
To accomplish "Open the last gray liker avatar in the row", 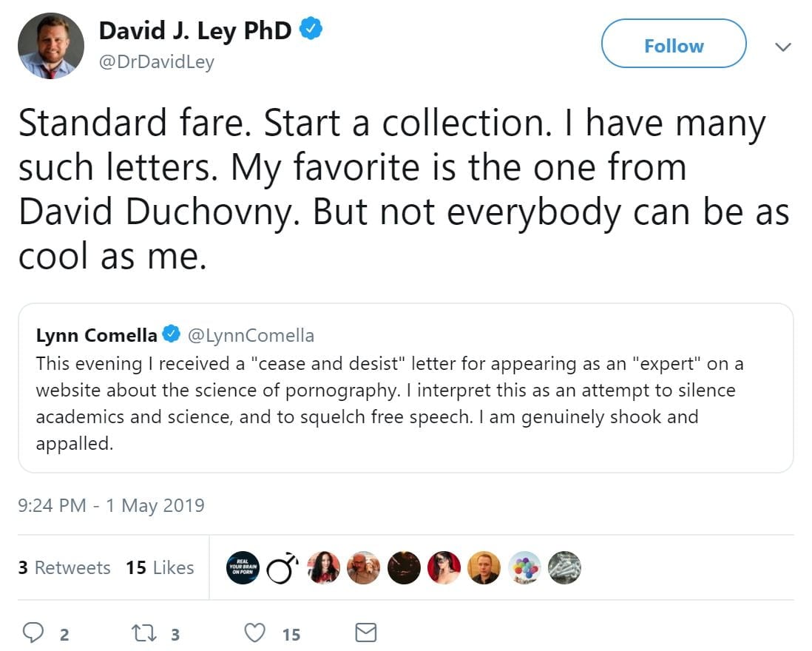I will (x=564, y=568).
